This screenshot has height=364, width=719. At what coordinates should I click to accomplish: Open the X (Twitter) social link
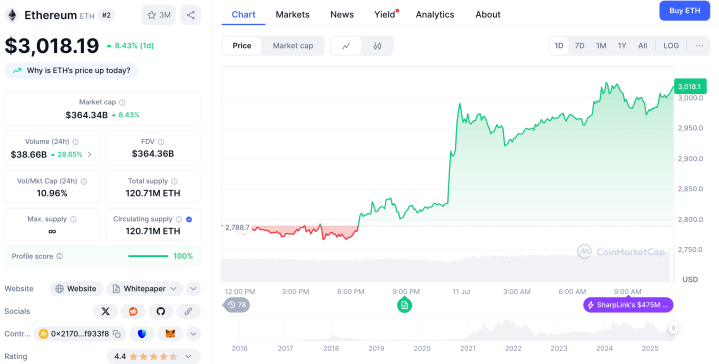pyautogui.click(x=105, y=311)
